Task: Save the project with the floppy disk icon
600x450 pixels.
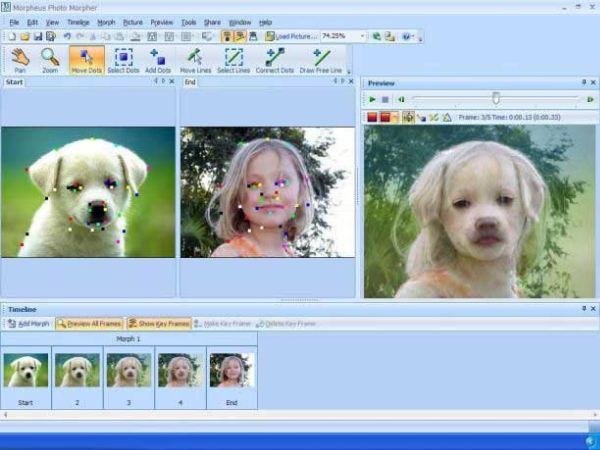Action: click(x=38, y=36)
